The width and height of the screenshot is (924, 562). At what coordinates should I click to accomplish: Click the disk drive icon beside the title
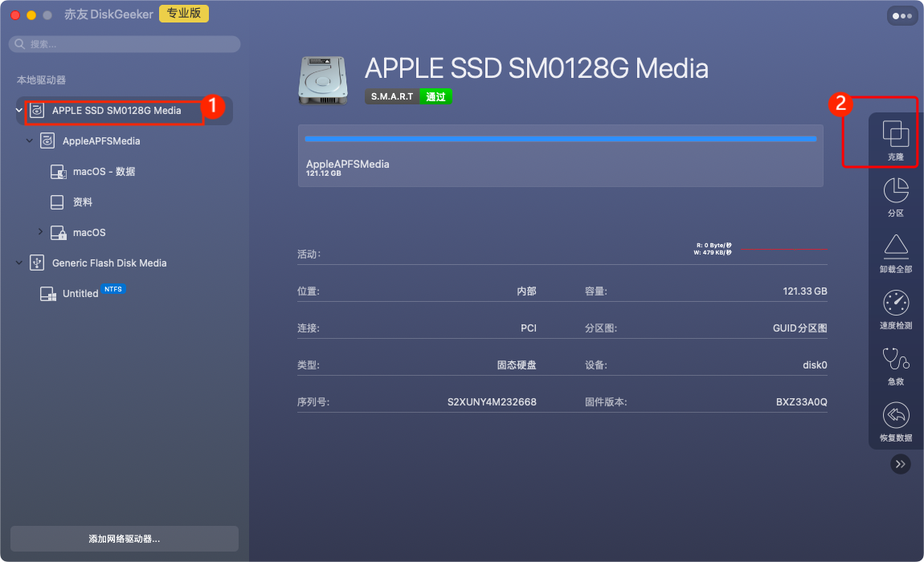322,80
